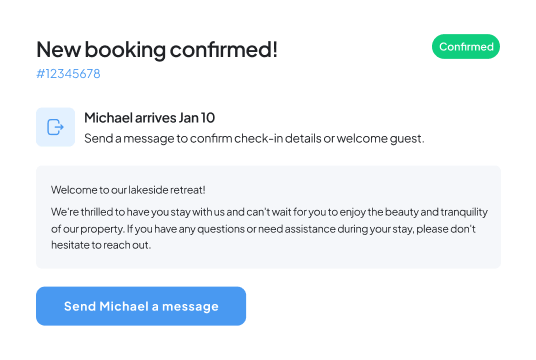This screenshot has width=536, height=360.
Task: Click the green Confirmed status badge
Action: [466, 46]
